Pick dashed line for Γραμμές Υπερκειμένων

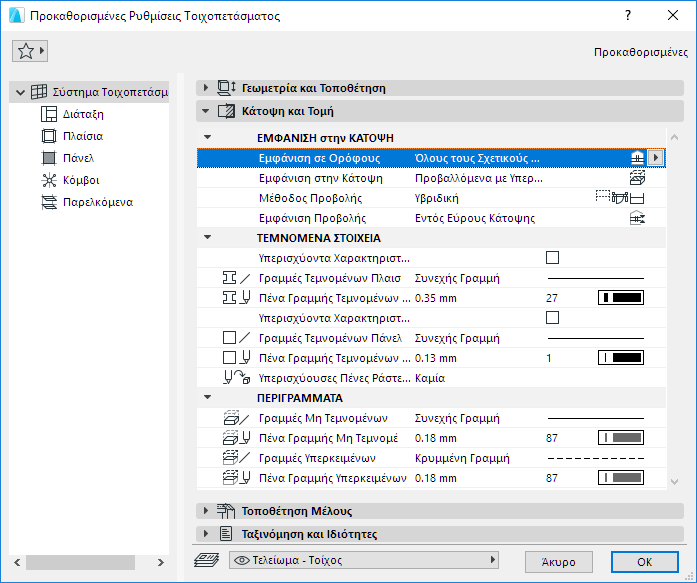click(x=596, y=458)
